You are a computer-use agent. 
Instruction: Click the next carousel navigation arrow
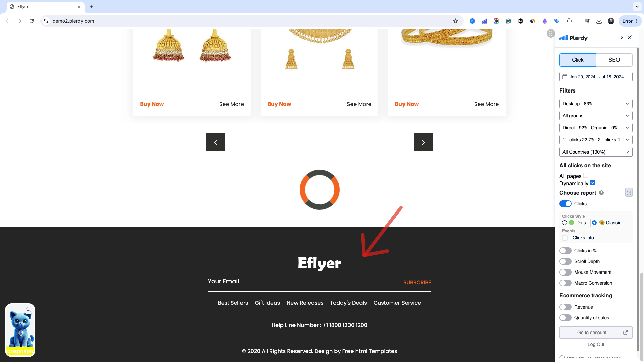click(x=423, y=142)
